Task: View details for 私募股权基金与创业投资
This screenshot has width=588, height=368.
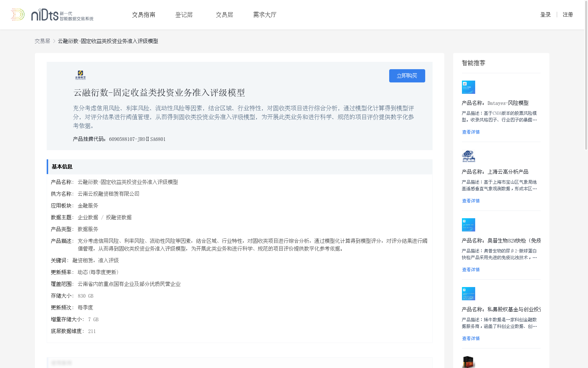Action: [x=471, y=339]
